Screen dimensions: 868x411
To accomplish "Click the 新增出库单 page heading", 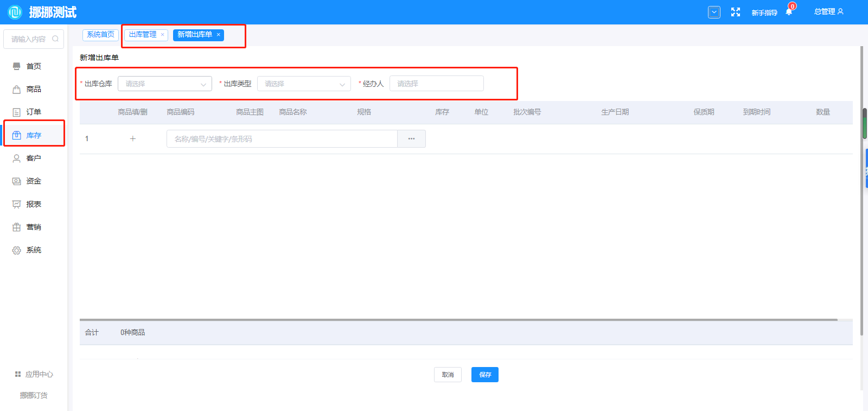I will click(x=99, y=58).
